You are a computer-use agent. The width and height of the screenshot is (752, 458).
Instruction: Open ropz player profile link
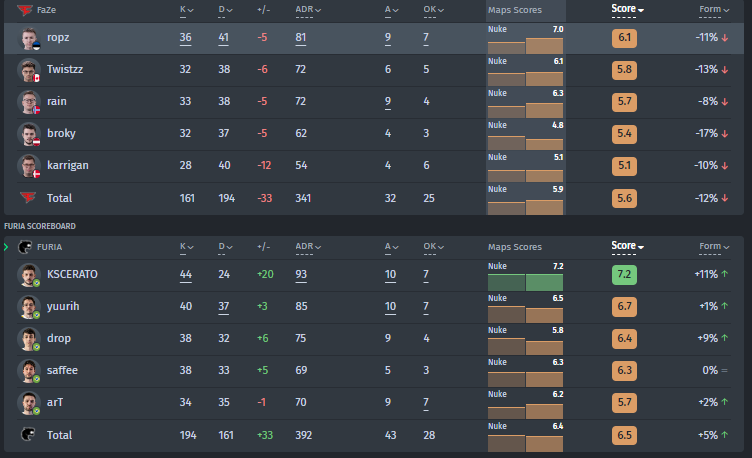(x=58, y=37)
